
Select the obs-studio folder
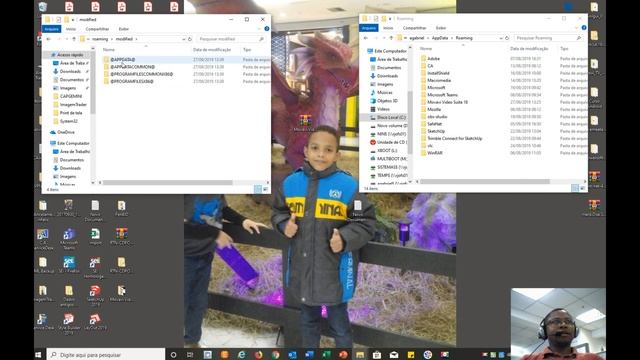click(x=437, y=117)
